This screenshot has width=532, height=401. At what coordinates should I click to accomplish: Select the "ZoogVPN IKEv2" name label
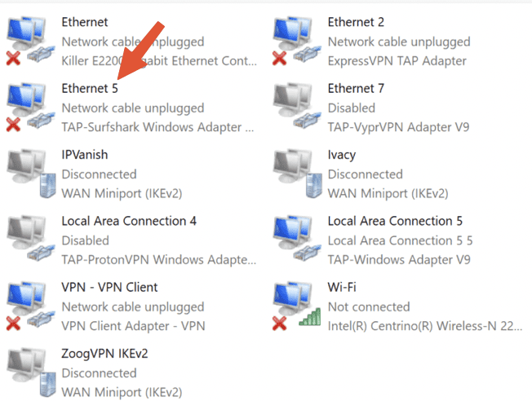[104, 354]
